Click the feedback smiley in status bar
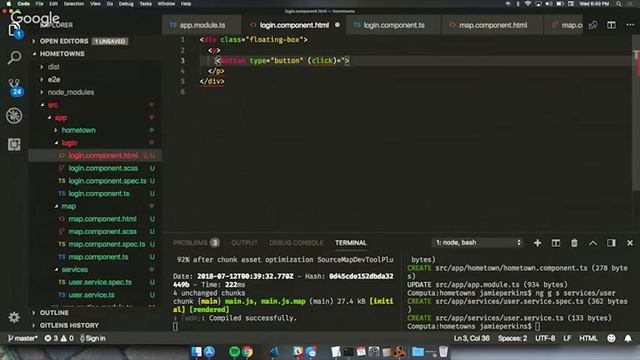 click(611, 338)
